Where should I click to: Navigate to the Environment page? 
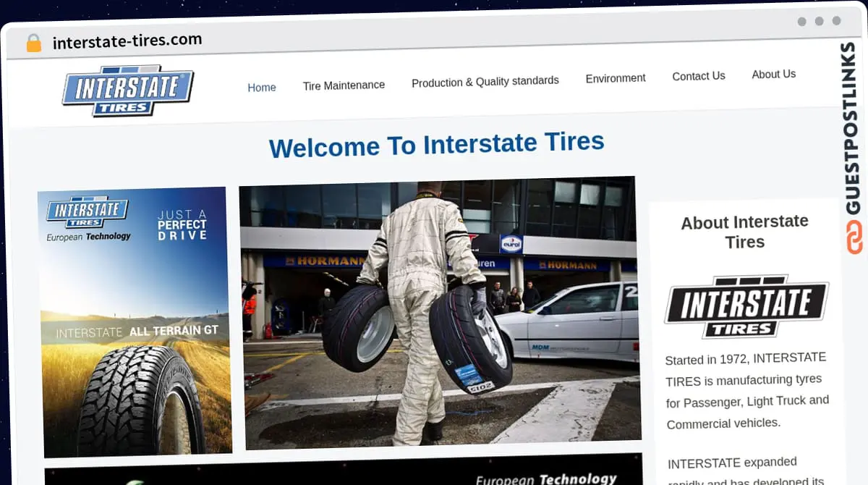click(616, 78)
